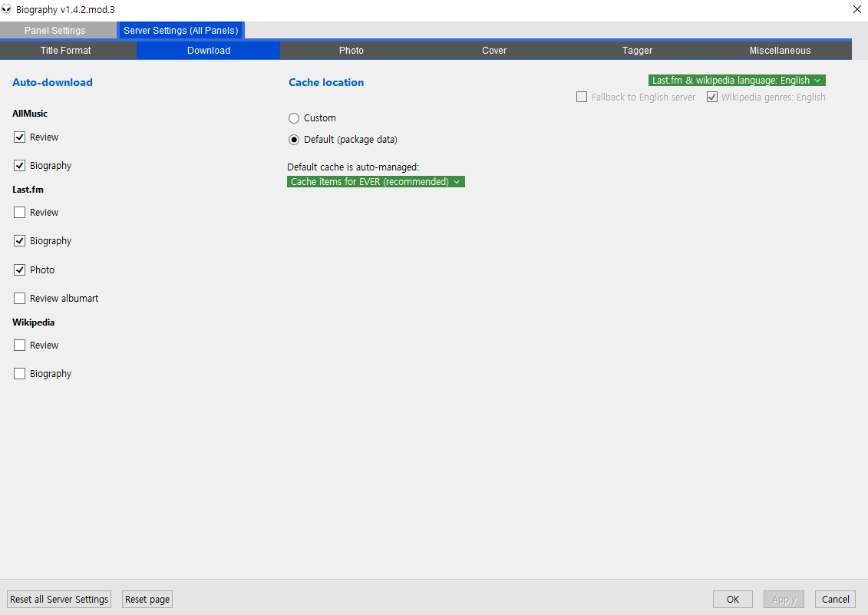Enable Wikipedia Review auto-download
868x615 pixels.
pos(19,346)
